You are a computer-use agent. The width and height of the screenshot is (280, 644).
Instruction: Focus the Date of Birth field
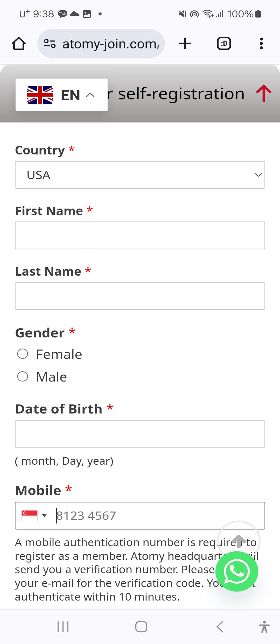[x=140, y=434]
